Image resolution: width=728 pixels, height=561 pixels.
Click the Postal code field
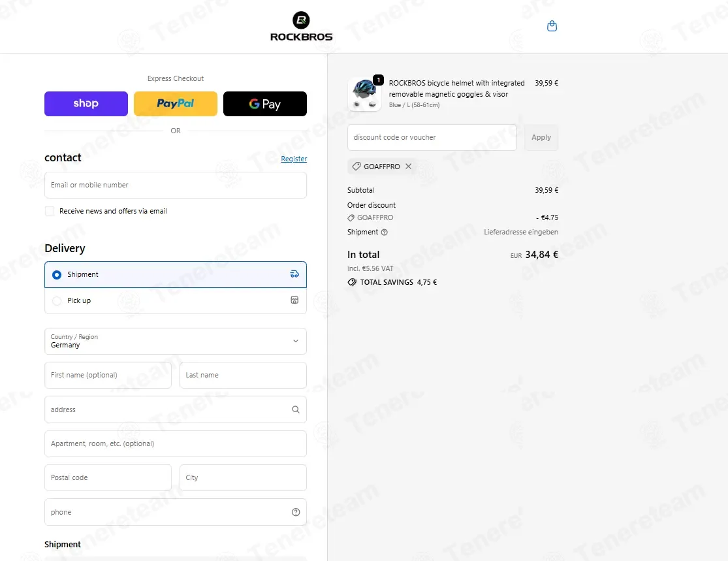(108, 477)
